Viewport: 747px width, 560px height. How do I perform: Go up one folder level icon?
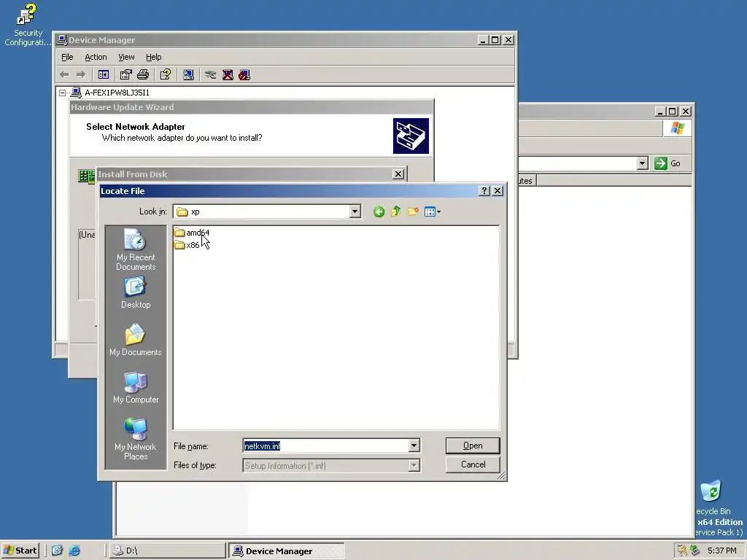[396, 211]
